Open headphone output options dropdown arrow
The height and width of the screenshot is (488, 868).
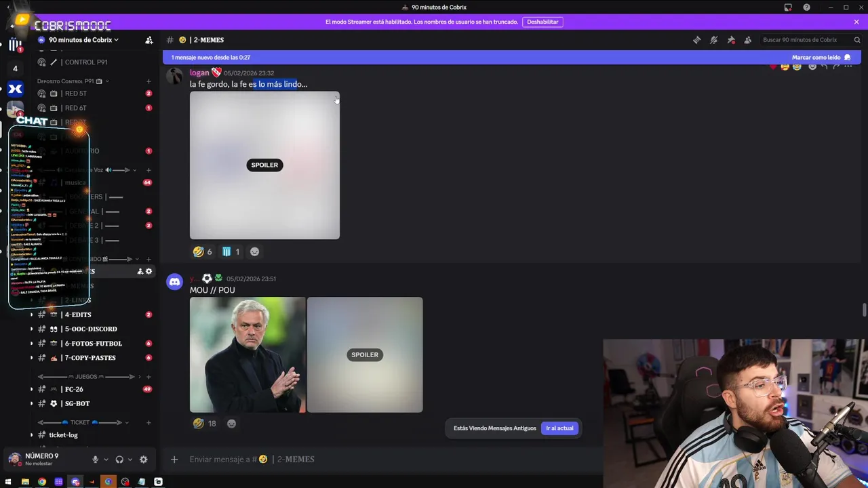point(130,460)
